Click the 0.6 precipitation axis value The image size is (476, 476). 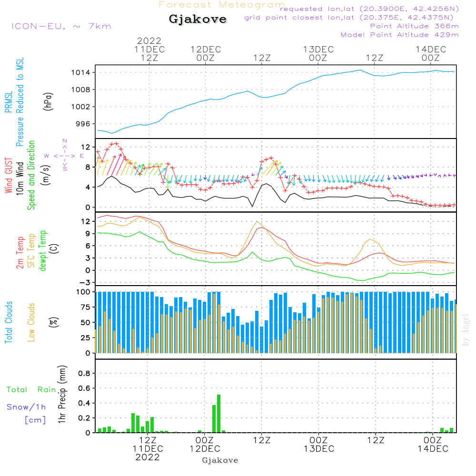[x=84, y=388]
